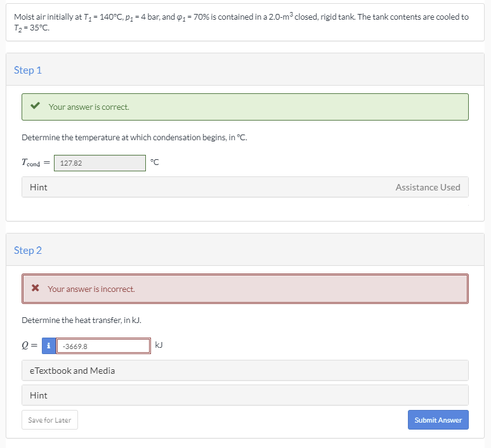Click the blue info icon beside Q
This screenshot has width=491, height=448.
pyautogui.click(x=49, y=346)
